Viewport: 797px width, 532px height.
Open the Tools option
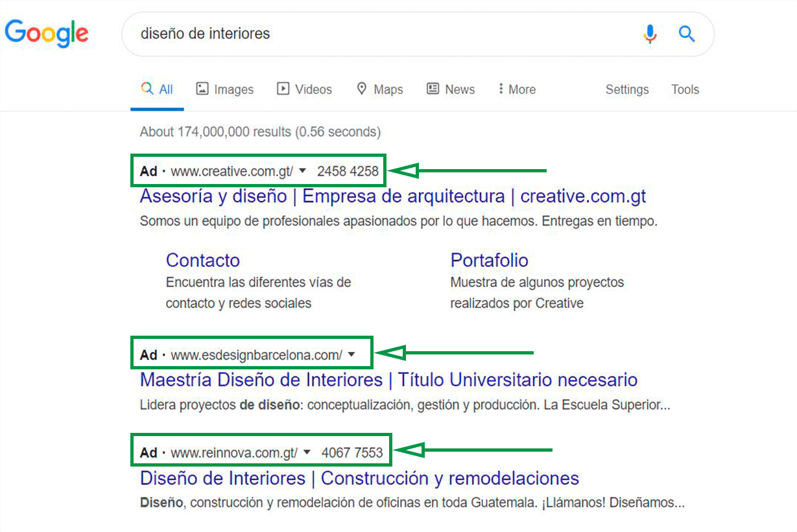tap(685, 89)
